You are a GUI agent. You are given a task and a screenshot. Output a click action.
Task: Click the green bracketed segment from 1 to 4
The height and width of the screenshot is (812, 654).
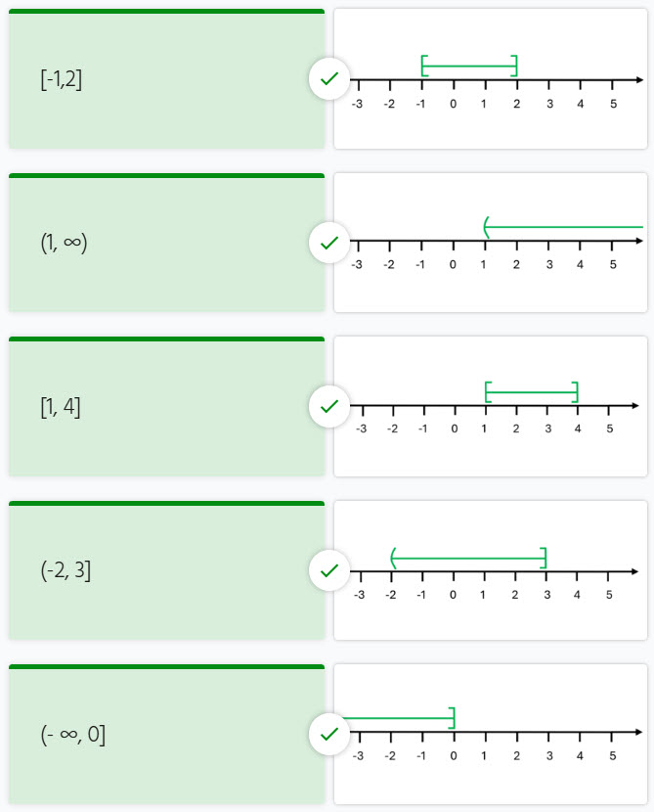(x=532, y=393)
